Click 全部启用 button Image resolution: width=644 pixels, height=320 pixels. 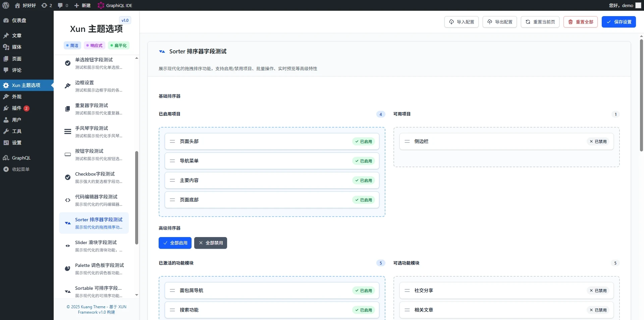(175, 243)
